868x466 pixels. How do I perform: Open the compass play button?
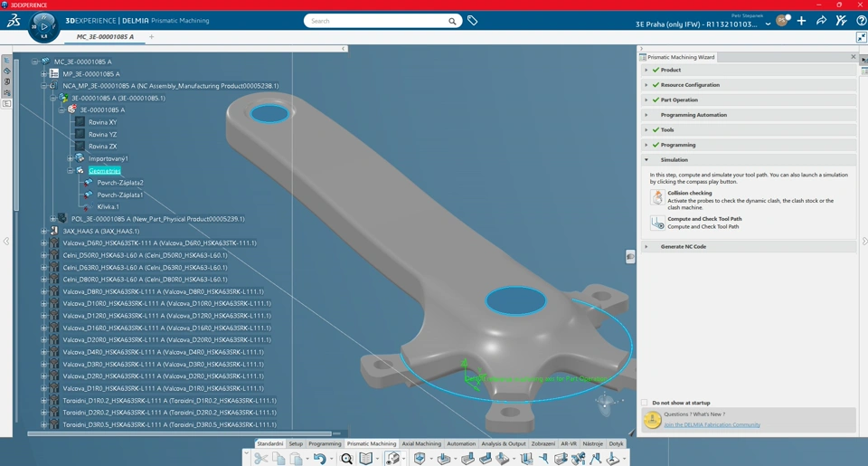43,26
